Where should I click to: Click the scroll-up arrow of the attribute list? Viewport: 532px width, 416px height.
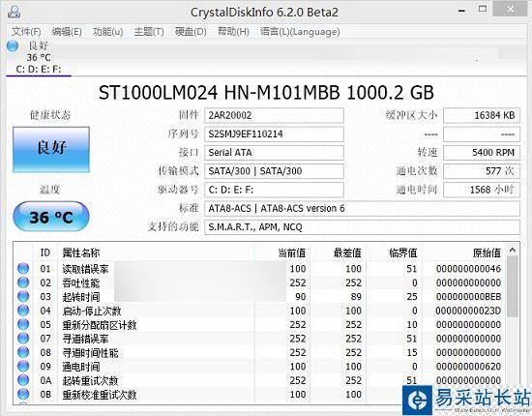513,251
